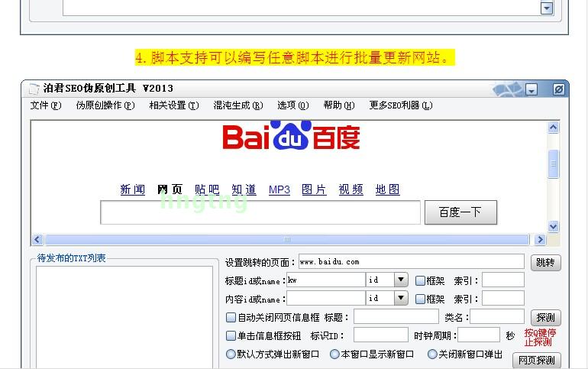588x369 pixels.
Task: Click the 待发布的TXT列表 list box
Action: pyautogui.click(x=124, y=317)
